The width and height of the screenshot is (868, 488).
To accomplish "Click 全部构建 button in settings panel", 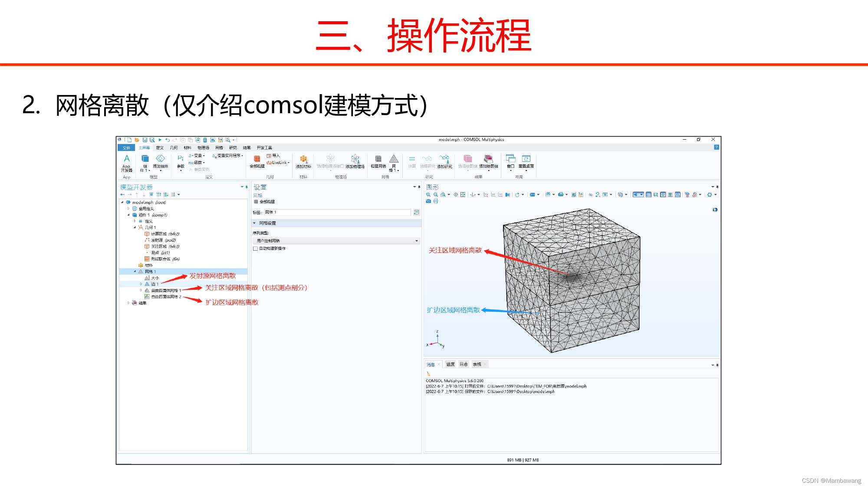I will [x=264, y=202].
